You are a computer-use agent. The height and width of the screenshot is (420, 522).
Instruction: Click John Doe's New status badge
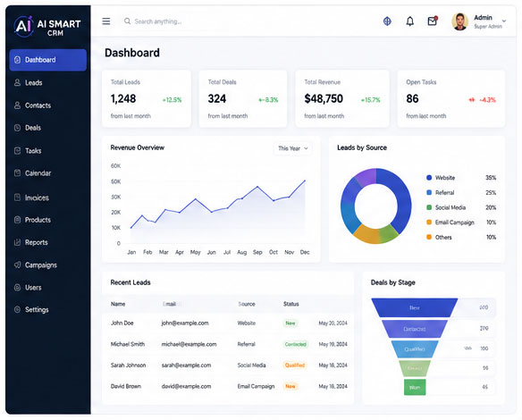pyautogui.click(x=290, y=323)
